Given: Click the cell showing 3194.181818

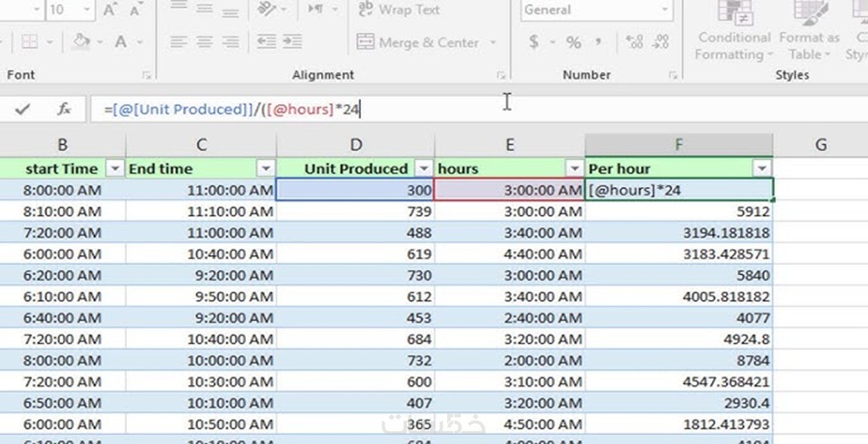Looking at the screenshot, I should pos(679,233).
